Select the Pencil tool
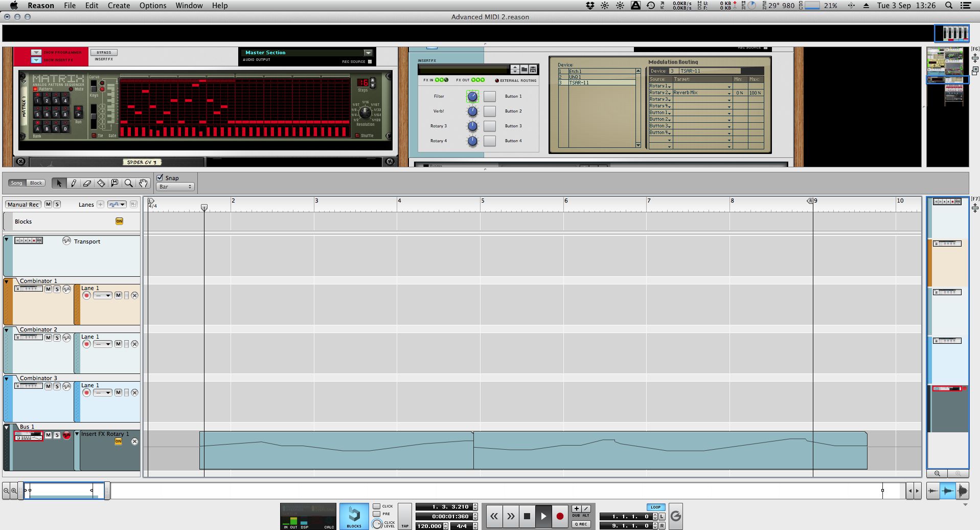 pyautogui.click(x=73, y=183)
